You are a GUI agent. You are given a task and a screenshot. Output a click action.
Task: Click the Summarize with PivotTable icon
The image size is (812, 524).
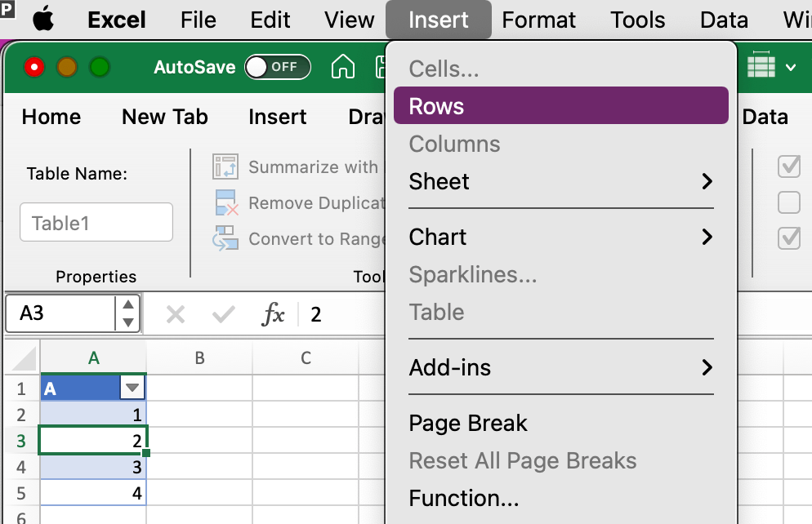(225, 167)
